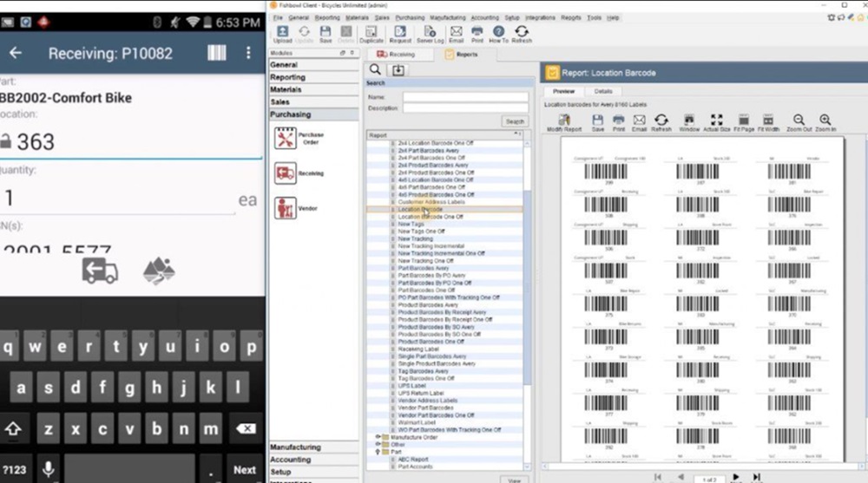Click the Search button under Description
The image size is (868, 483).
[515, 122]
